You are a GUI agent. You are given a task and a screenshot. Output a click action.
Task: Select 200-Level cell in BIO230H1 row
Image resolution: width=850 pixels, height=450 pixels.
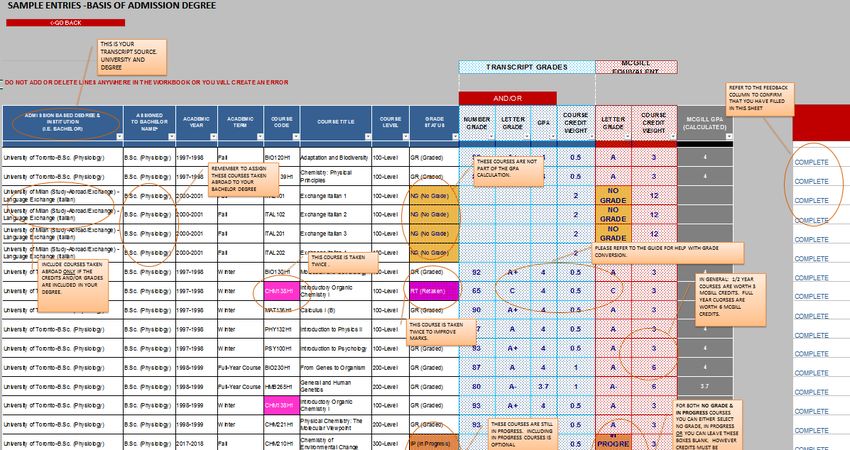390,368
